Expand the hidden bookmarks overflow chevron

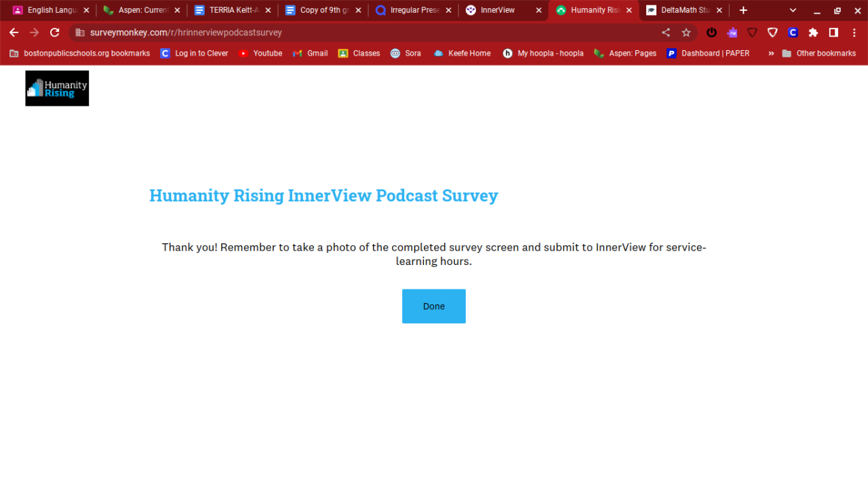[770, 53]
